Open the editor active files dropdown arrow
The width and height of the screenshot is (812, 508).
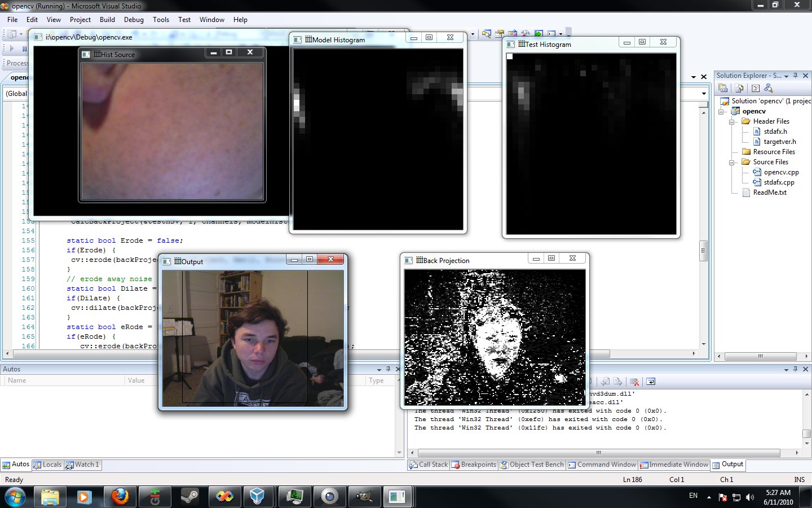[694, 77]
